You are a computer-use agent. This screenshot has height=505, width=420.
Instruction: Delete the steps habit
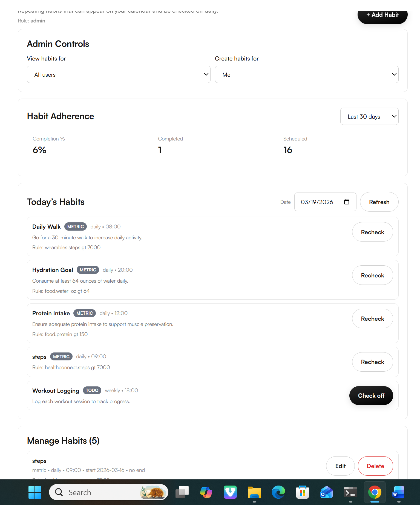pyautogui.click(x=375, y=466)
